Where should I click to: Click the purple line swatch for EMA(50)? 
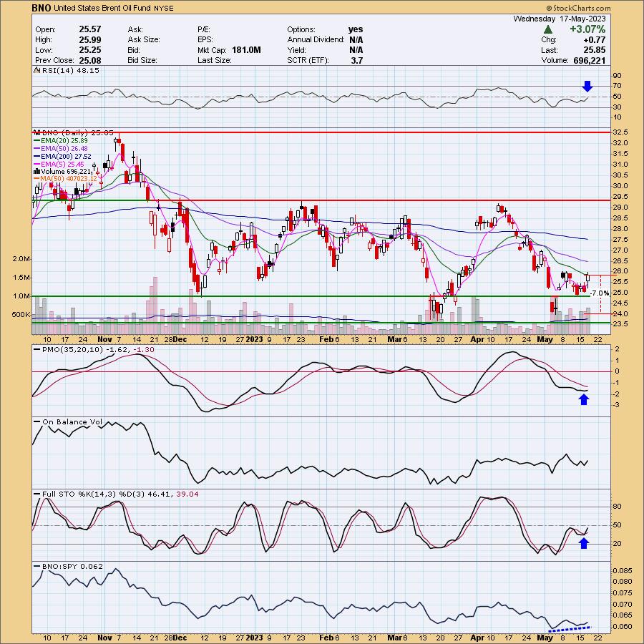37,148
